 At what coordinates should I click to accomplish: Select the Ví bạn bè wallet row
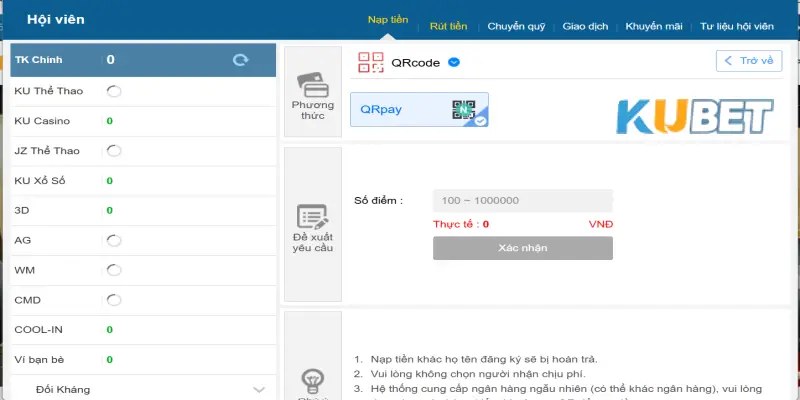coord(143,360)
